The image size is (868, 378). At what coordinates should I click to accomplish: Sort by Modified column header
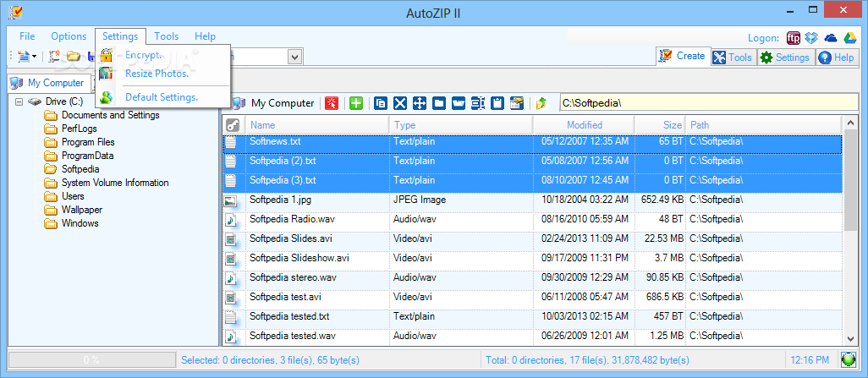click(x=584, y=125)
